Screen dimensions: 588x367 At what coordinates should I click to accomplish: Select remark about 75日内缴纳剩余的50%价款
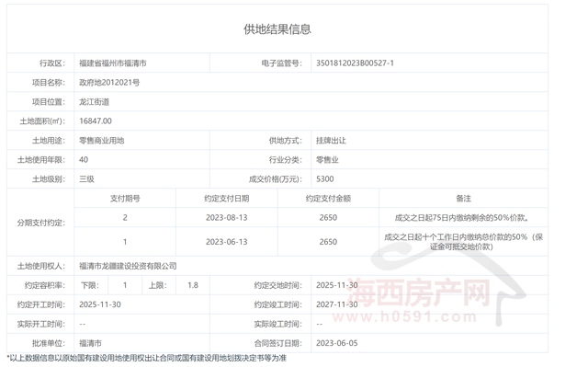tap(461, 218)
